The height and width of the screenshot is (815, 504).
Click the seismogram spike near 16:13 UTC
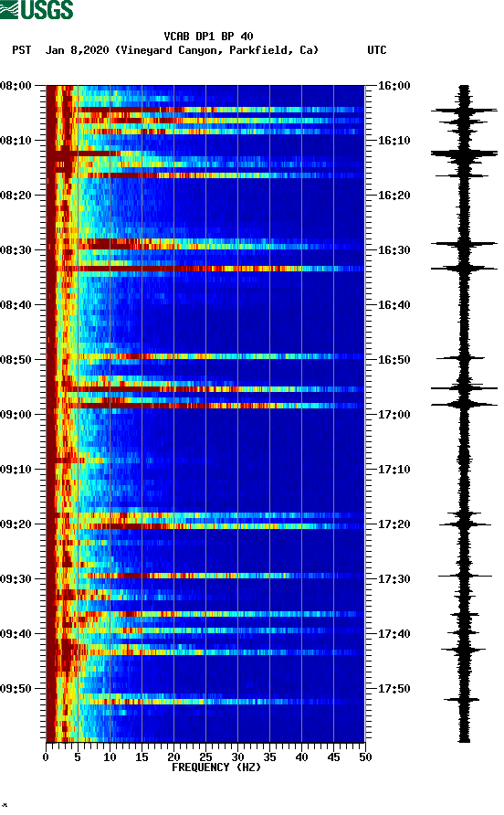tap(464, 153)
